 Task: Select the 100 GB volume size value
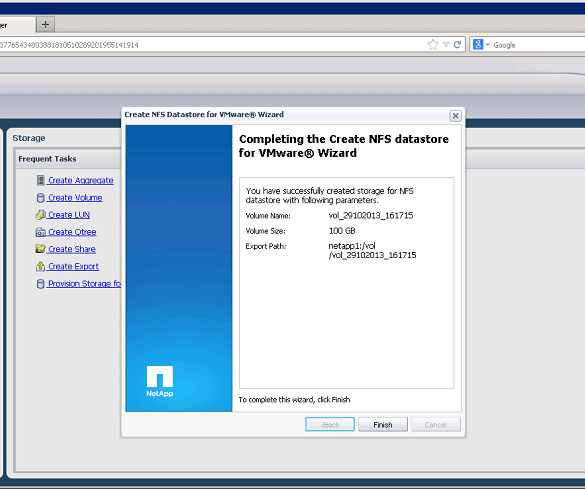pyautogui.click(x=342, y=231)
